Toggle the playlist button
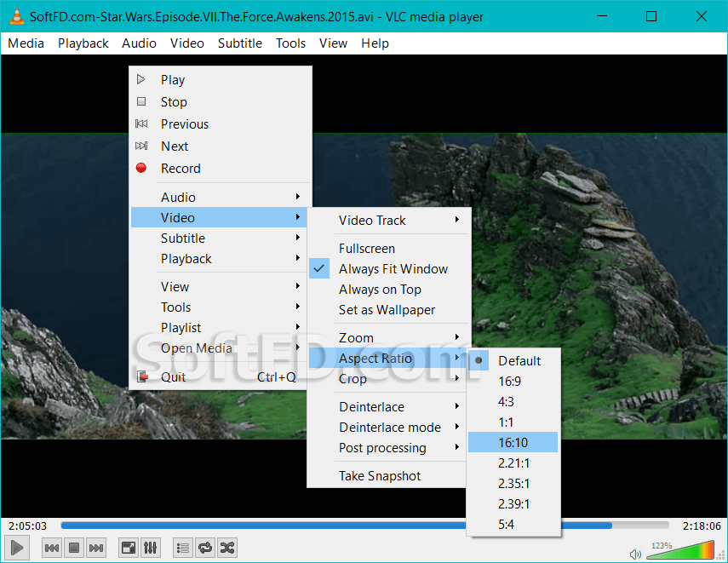This screenshot has width=728, height=563. [182, 549]
